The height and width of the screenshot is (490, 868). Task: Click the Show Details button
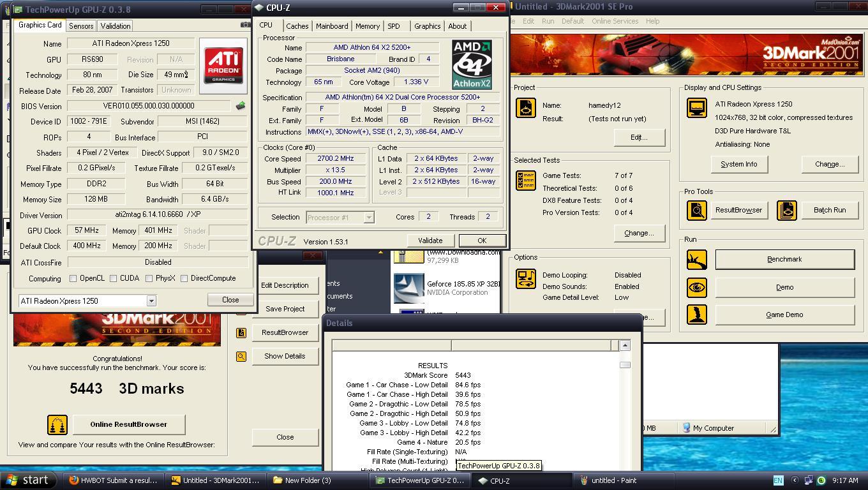coord(285,356)
